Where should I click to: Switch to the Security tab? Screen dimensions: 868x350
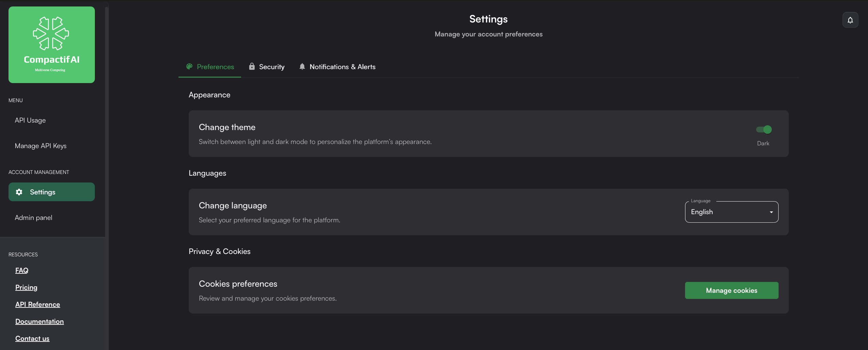pos(267,67)
